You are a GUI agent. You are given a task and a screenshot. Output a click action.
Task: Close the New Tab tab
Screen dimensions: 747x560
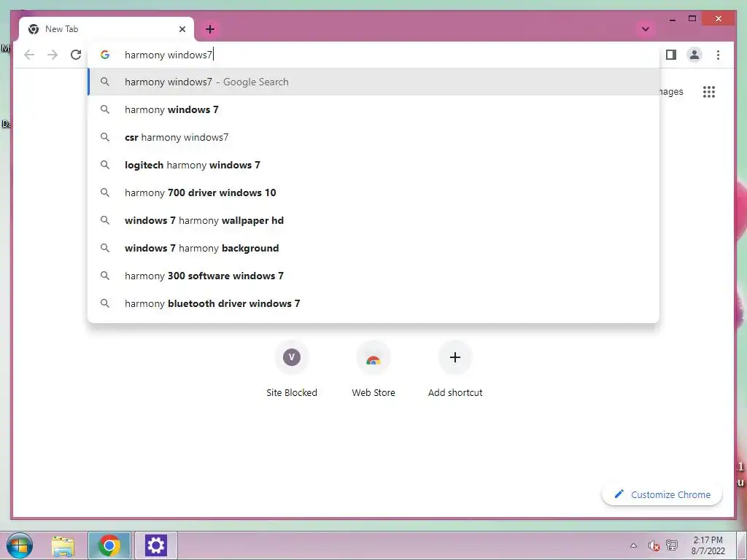[x=182, y=29]
